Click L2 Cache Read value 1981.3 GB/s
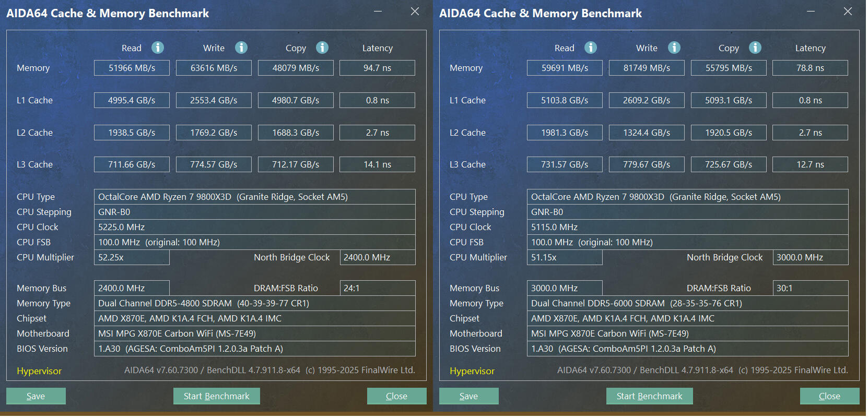The width and height of the screenshot is (868, 418). point(565,133)
